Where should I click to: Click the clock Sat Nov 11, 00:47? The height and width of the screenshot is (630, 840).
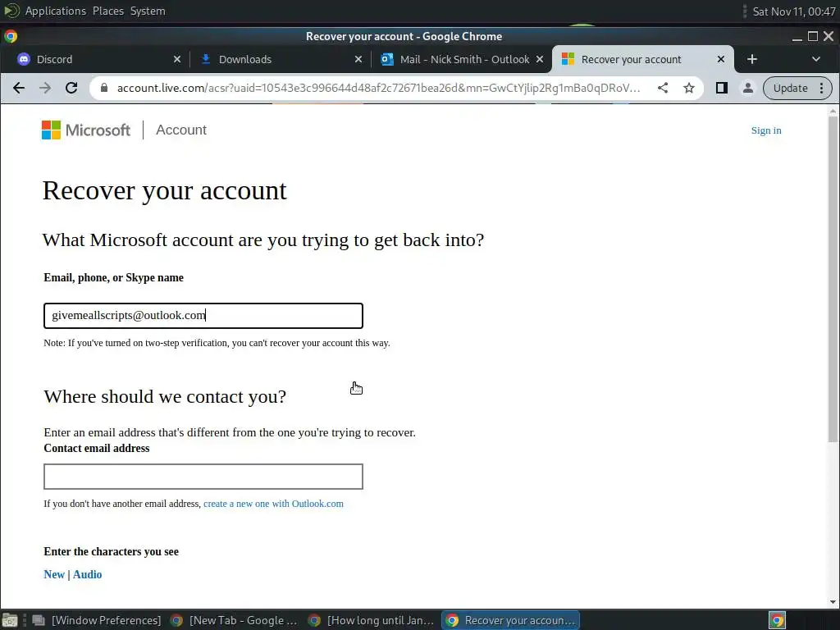[794, 11]
